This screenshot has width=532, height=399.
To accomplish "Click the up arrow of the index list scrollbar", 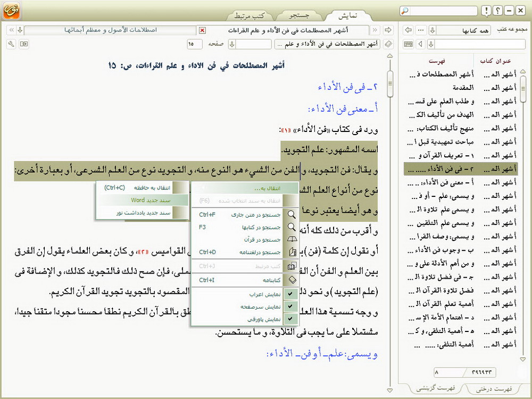I will [x=523, y=71].
